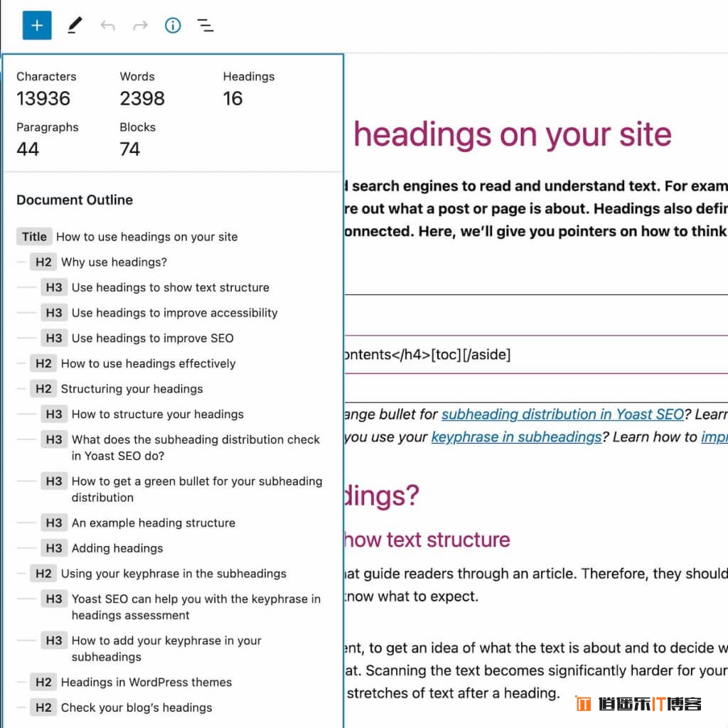Open 'What does the subheading distribution check' entry

click(x=180, y=447)
